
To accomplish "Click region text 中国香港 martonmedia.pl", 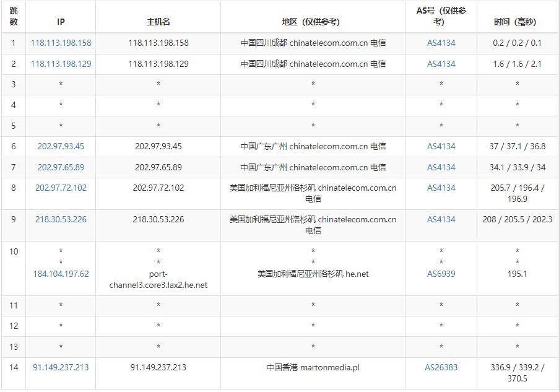I will pyautogui.click(x=313, y=367).
